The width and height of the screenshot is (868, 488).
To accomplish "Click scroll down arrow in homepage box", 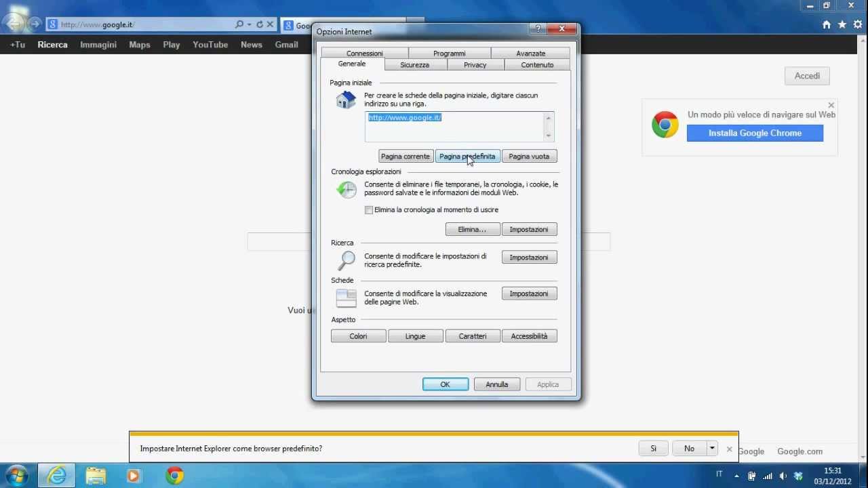I will pos(549,136).
